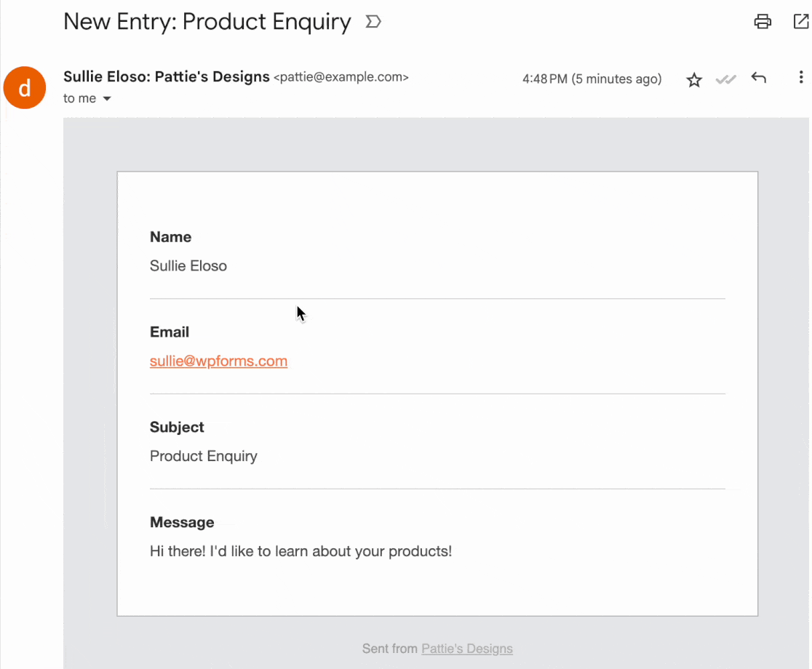Open the more options three-dot menu
Screen dimensions: 812x669
[800, 78]
